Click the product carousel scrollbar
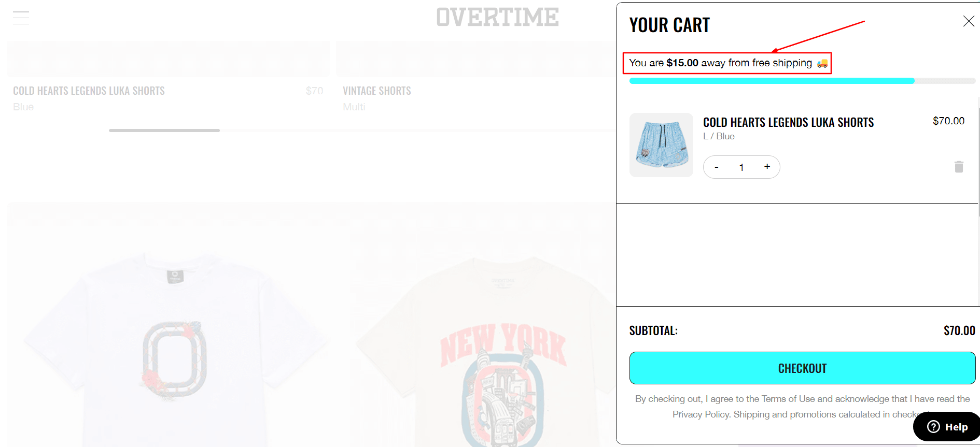The height and width of the screenshot is (447, 980). [x=164, y=131]
